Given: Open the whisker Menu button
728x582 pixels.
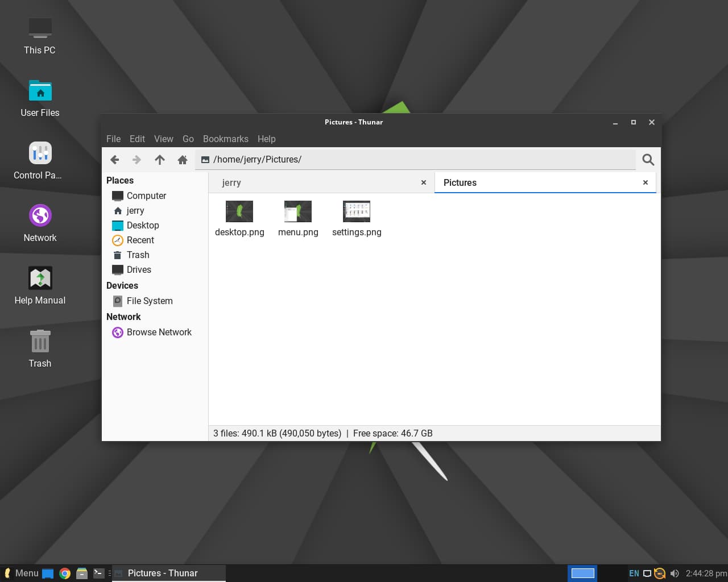Looking at the screenshot, I should (x=20, y=573).
